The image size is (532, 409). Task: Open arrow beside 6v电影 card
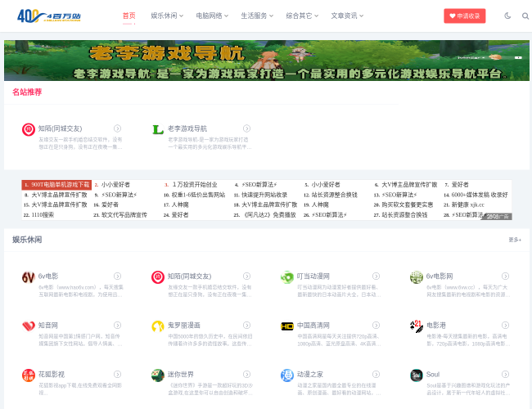click(x=117, y=276)
